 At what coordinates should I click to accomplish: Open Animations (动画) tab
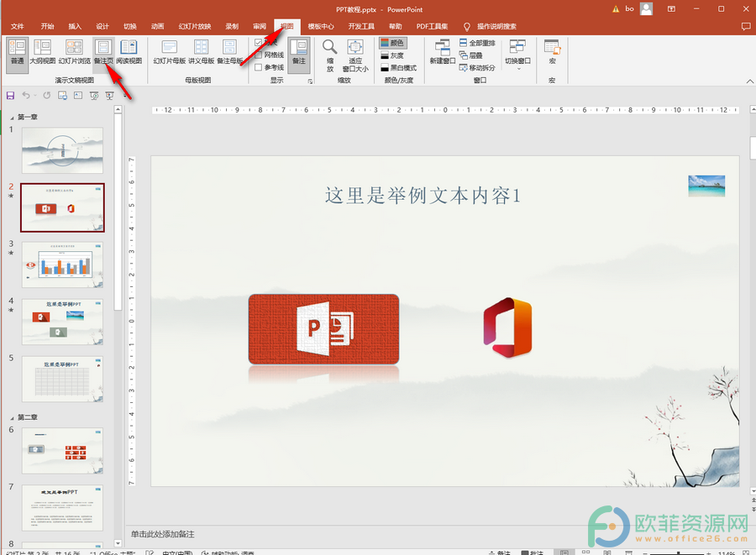click(x=157, y=27)
